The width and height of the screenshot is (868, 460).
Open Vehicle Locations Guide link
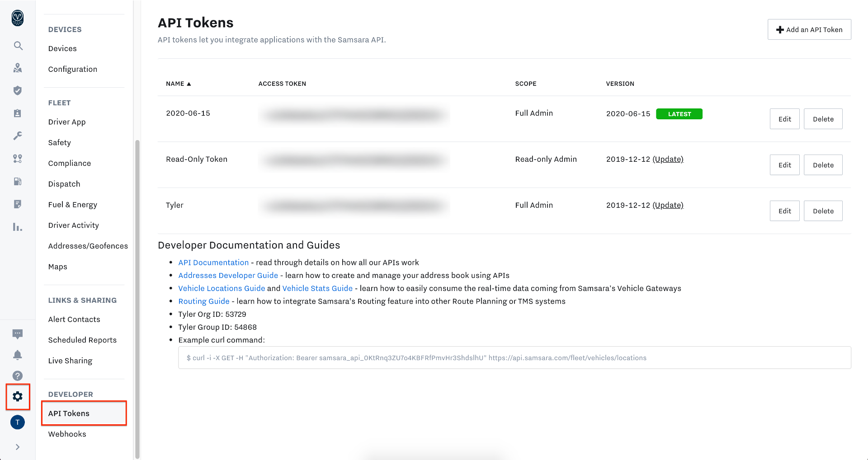click(x=222, y=288)
